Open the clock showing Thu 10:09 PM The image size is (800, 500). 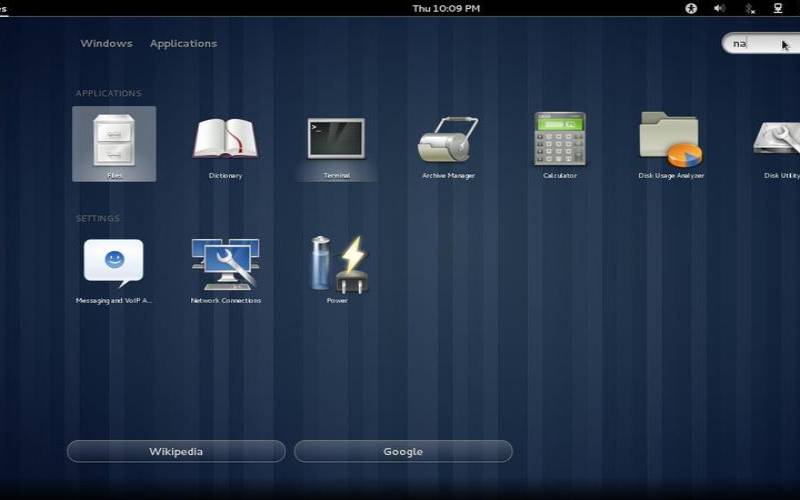(446, 8)
